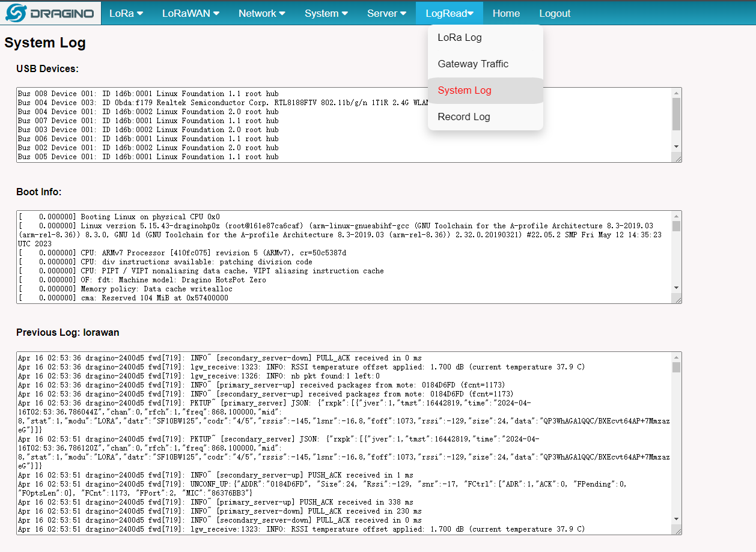
Task: Expand the System menu
Action: click(x=326, y=13)
